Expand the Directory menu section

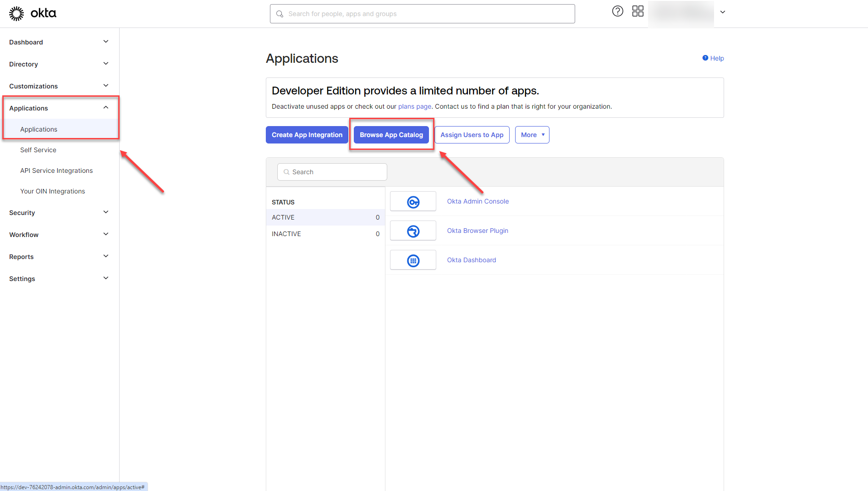pyautogui.click(x=60, y=64)
